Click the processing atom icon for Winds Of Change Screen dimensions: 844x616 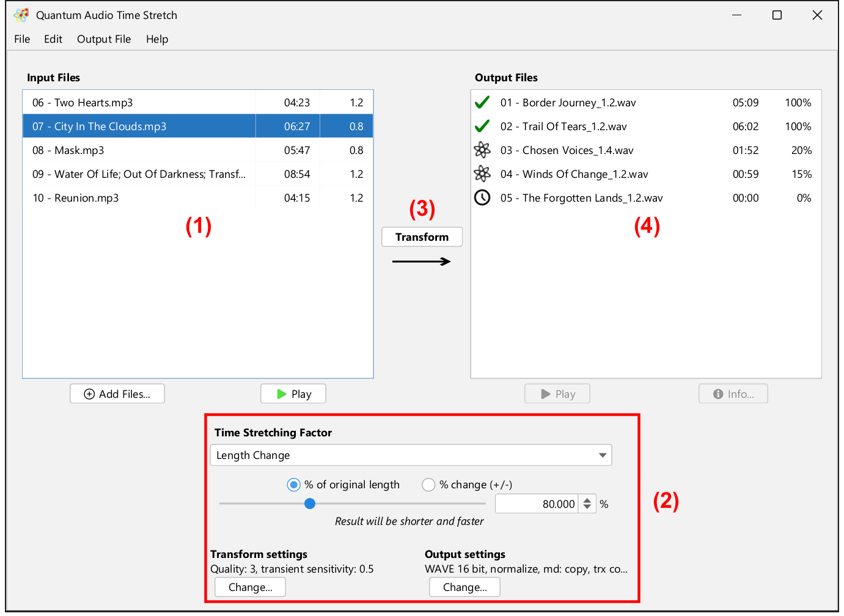pos(482,174)
